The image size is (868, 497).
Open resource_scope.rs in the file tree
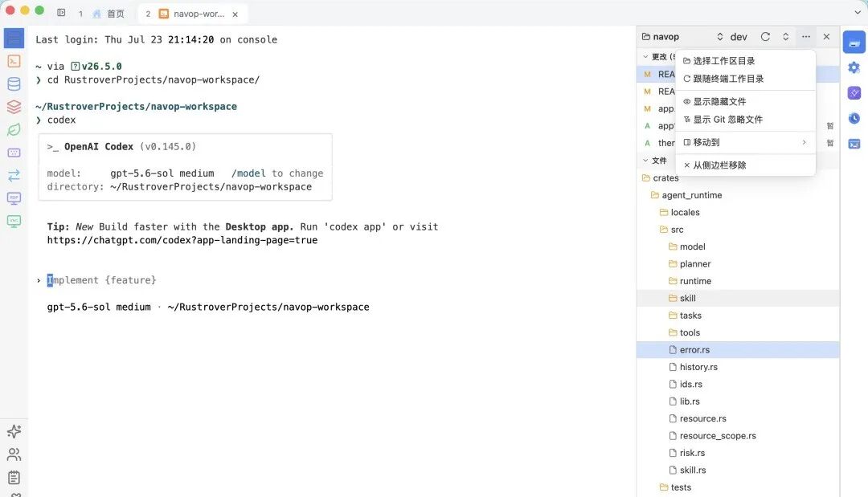tap(738, 436)
